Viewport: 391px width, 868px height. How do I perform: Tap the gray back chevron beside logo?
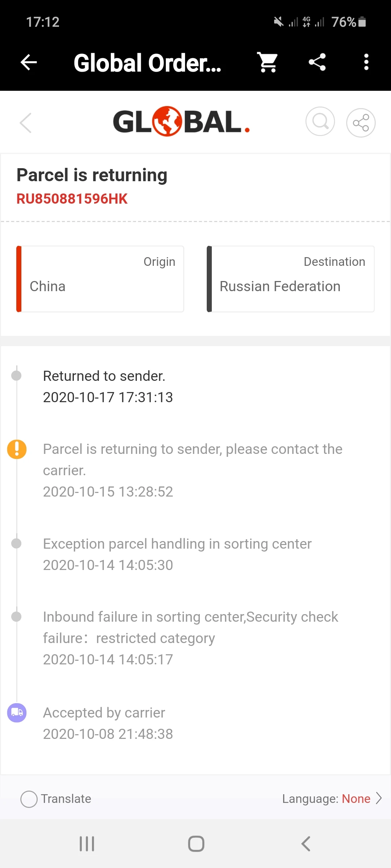pos(26,123)
